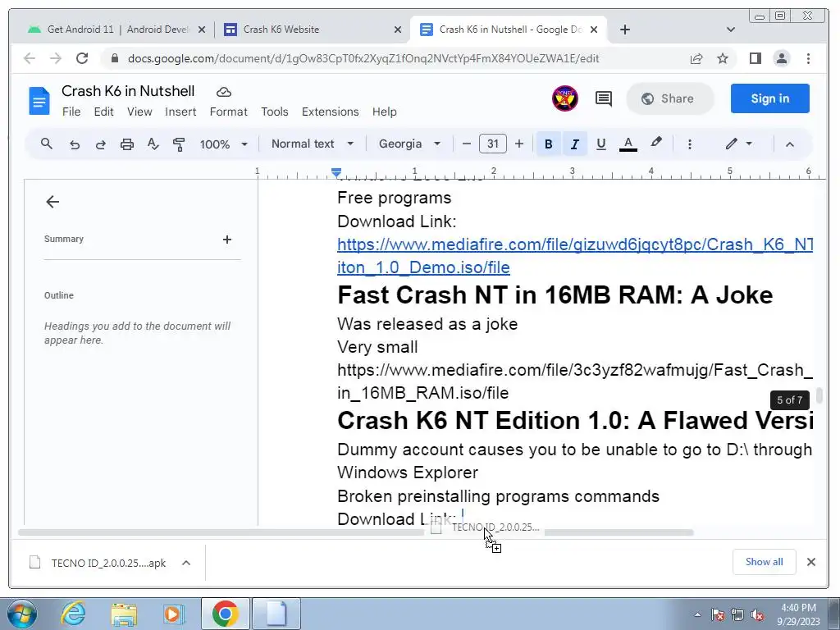Open the Help menu
The width and height of the screenshot is (840, 630).
385,112
